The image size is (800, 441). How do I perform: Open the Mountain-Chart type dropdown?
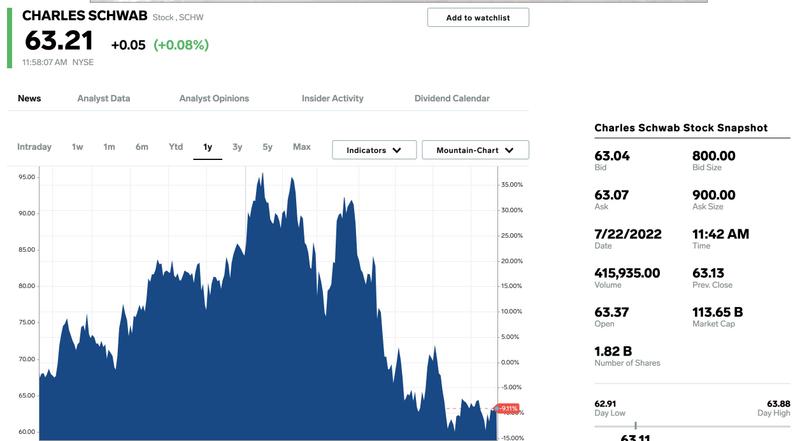tap(475, 150)
